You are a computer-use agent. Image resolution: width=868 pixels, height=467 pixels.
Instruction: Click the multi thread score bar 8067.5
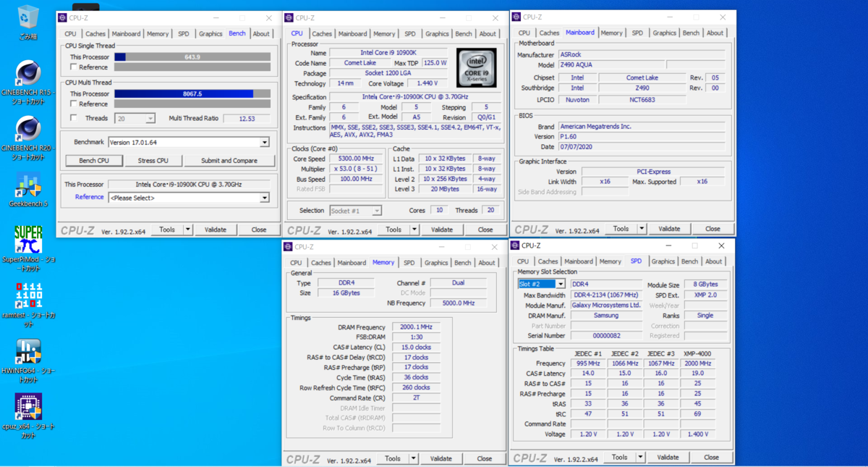coord(192,93)
